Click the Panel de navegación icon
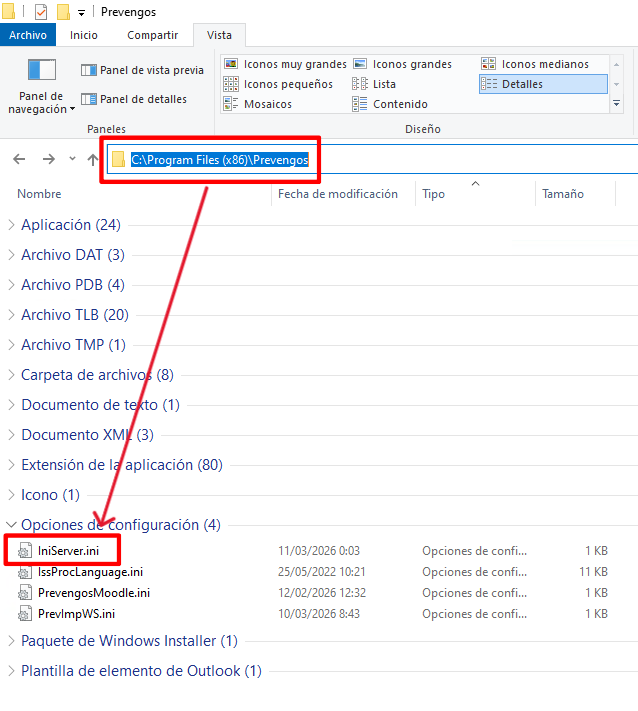Image resolution: width=638 pixels, height=711 pixels. point(41,70)
